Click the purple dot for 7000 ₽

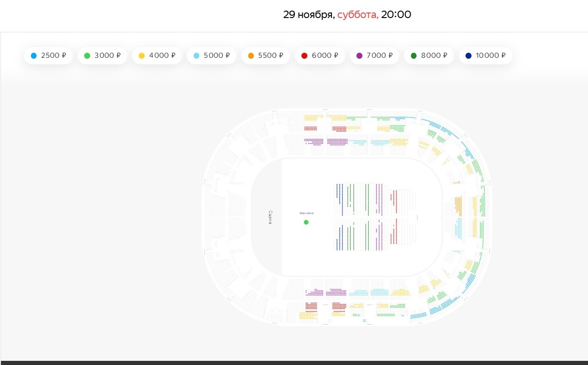(x=359, y=56)
